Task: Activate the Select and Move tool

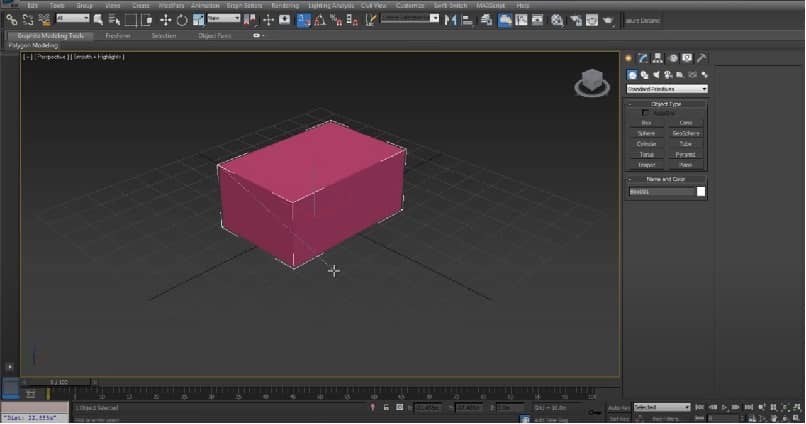Action: coord(165,20)
